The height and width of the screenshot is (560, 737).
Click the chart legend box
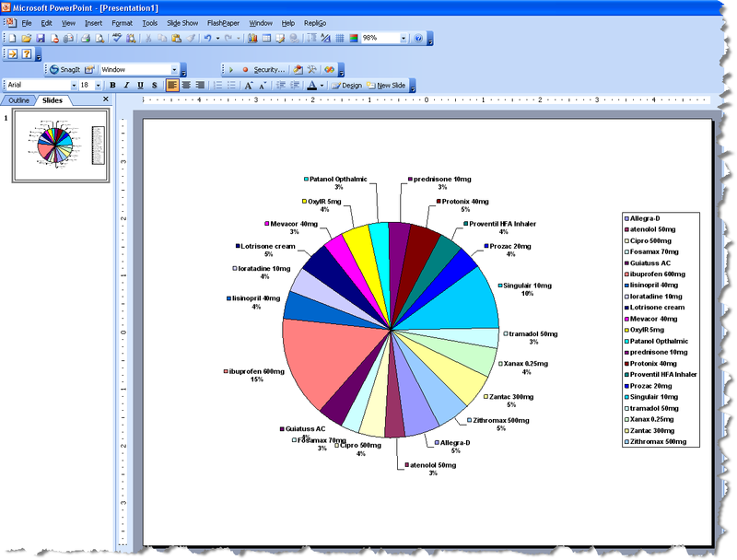[x=661, y=330]
